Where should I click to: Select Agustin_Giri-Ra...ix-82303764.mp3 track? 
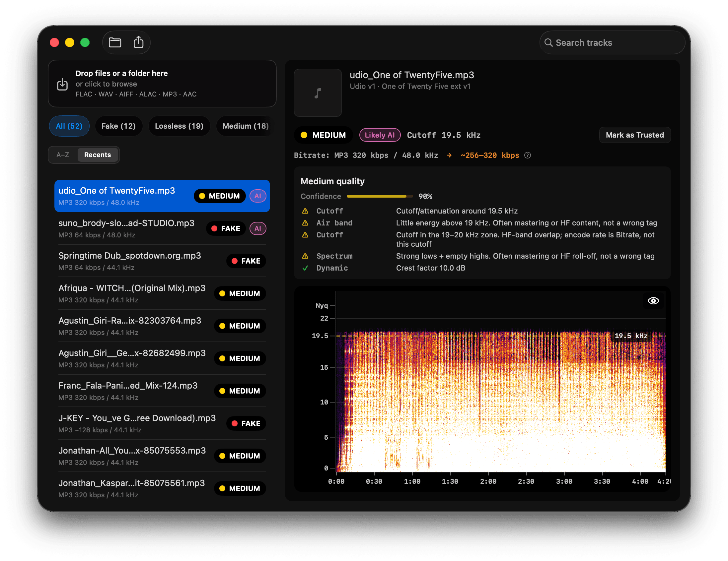162,326
